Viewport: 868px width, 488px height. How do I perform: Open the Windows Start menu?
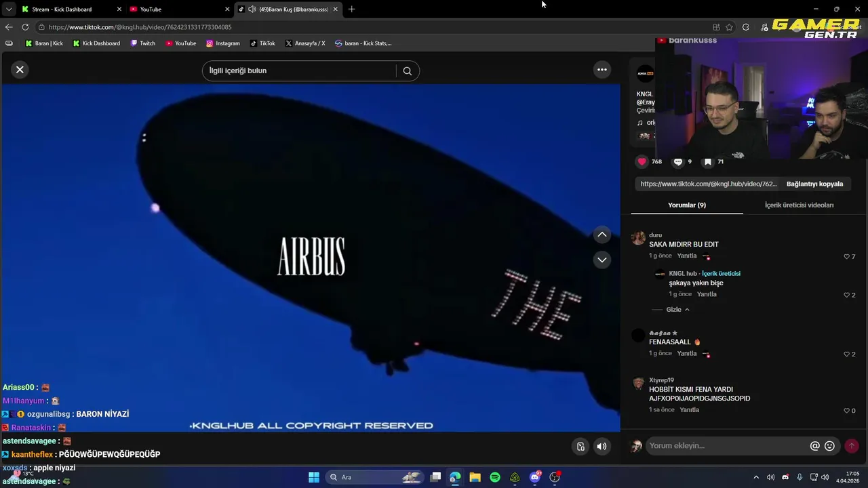(314, 477)
